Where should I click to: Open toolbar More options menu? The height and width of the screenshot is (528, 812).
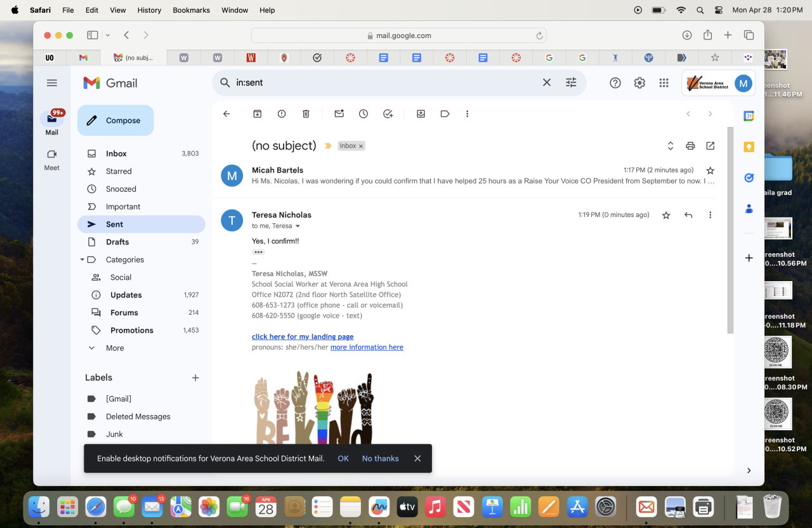(467, 114)
